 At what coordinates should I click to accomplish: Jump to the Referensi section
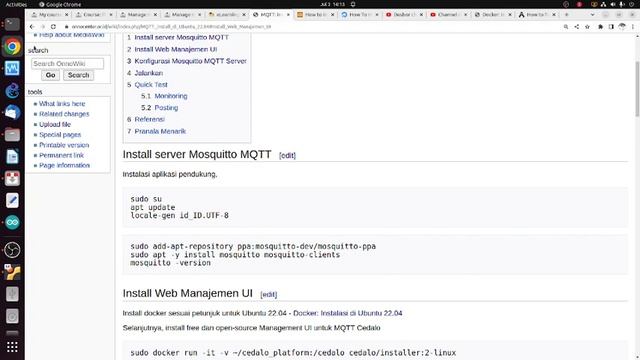point(150,119)
